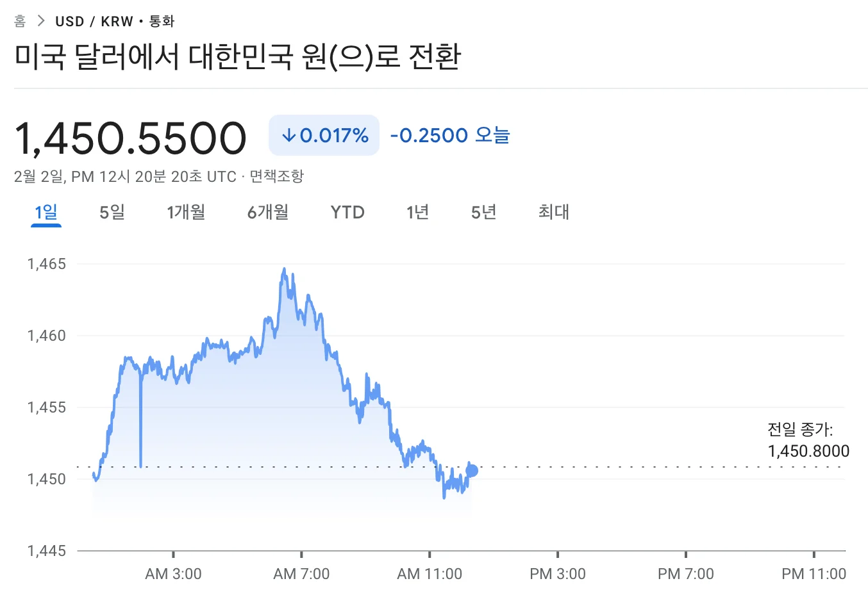The width and height of the screenshot is (868, 597).
Task: Click the 홈 breadcrumb link
Action: click(20, 21)
